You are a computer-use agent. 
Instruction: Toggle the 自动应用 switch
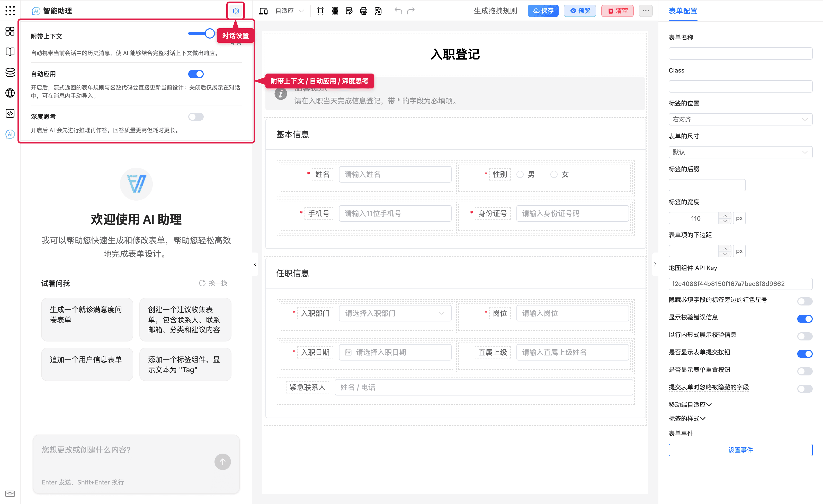click(196, 74)
